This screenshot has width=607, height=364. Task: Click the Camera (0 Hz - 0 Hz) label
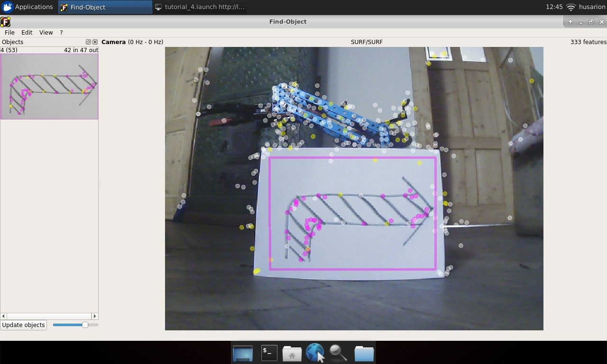[x=132, y=42]
